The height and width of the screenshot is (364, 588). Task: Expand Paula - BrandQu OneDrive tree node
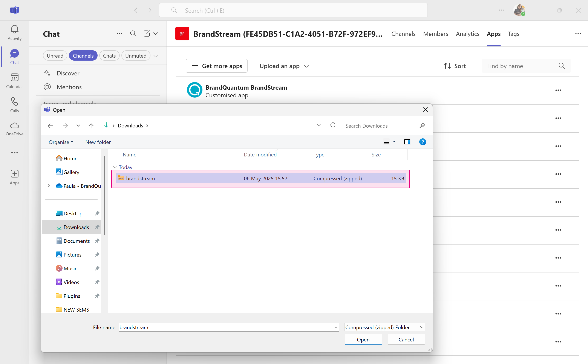coord(49,186)
